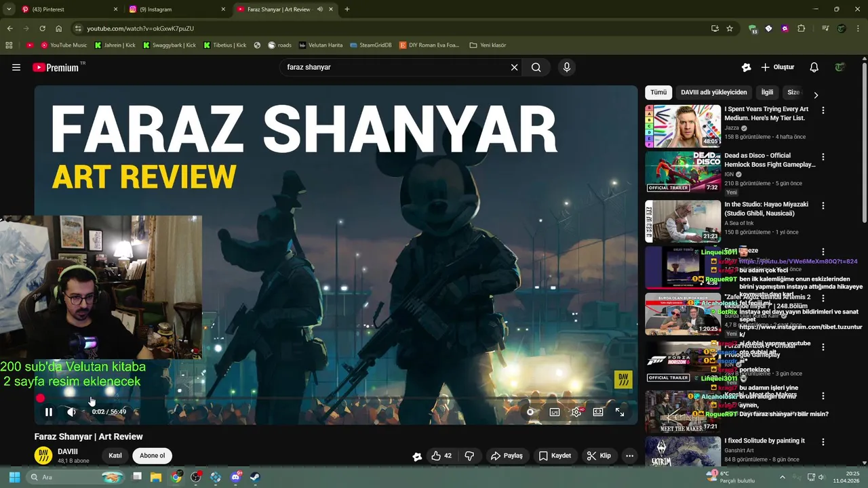Open the Windows Start menu
868x488 pixels.
(14, 477)
